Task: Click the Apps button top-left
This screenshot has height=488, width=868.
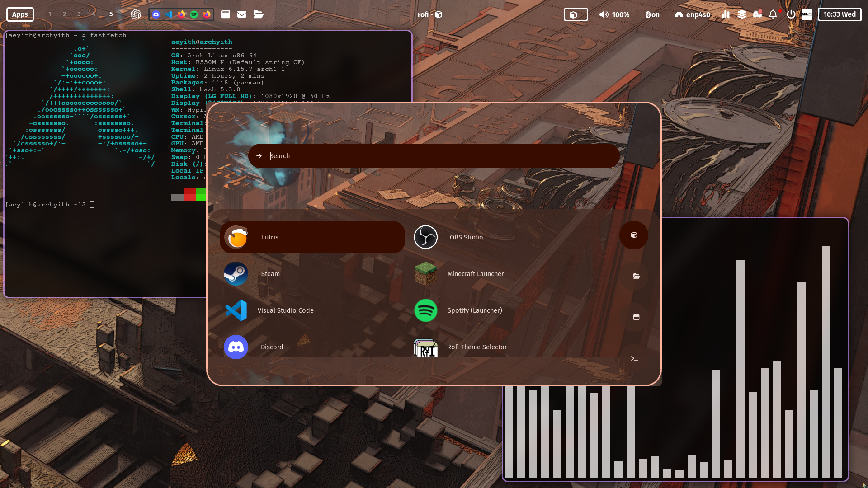Action: (x=19, y=14)
